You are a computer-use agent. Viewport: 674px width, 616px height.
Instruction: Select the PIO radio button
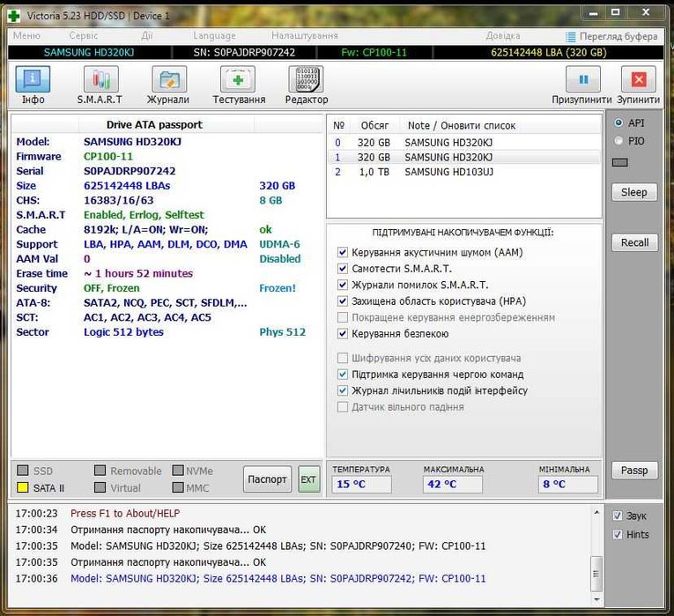click(x=618, y=140)
